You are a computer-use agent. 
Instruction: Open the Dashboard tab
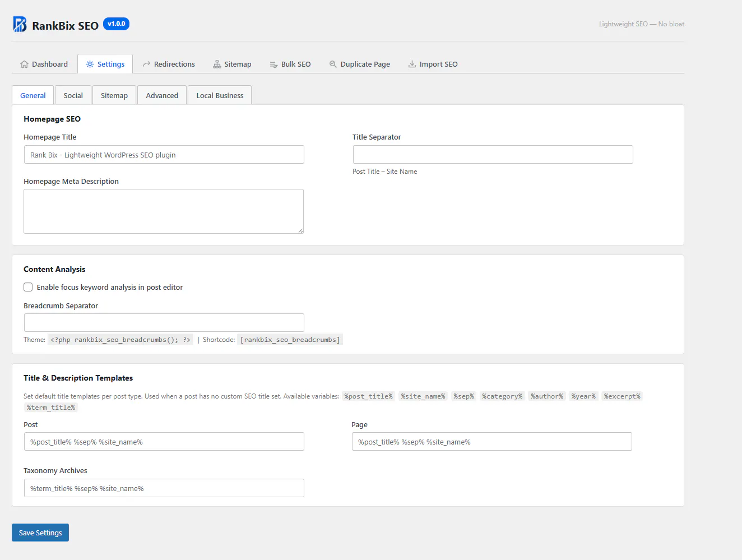[x=44, y=64]
